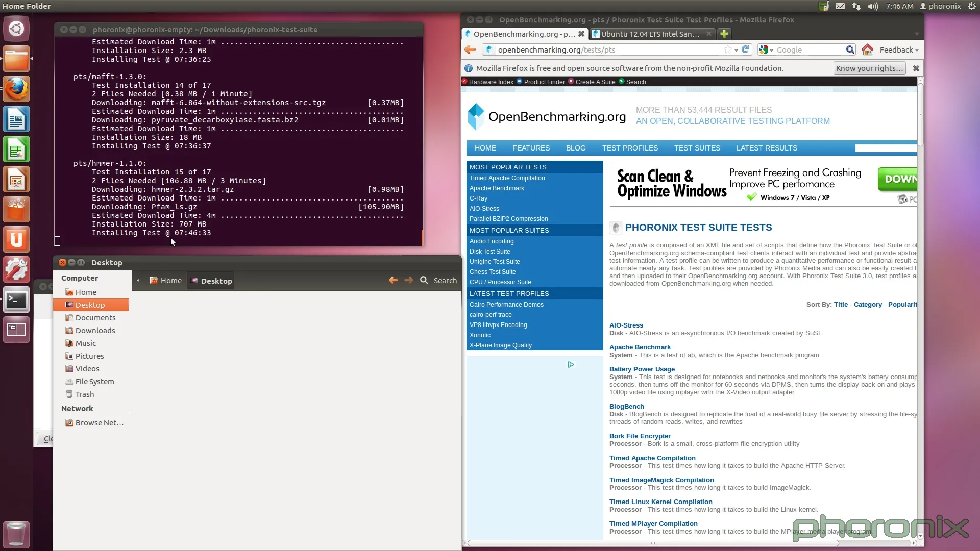The image size is (980, 551).
Task: Select Downloads in file manager sidebar
Action: tap(91, 331)
